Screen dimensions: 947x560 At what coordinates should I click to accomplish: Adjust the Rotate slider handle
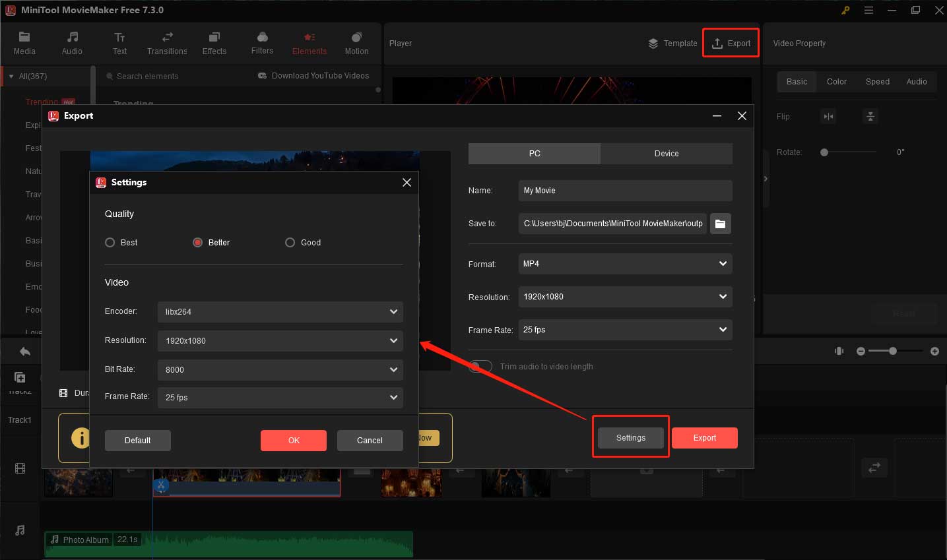click(x=824, y=152)
